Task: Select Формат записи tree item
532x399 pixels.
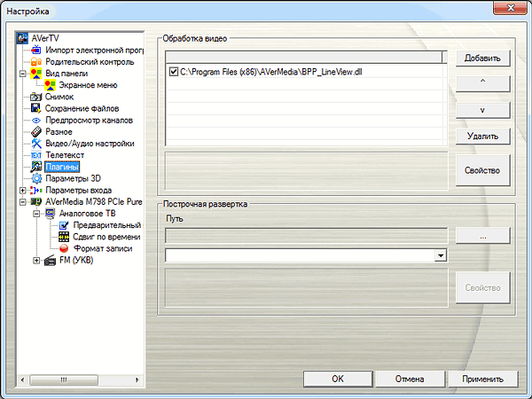Action: click(x=103, y=248)
